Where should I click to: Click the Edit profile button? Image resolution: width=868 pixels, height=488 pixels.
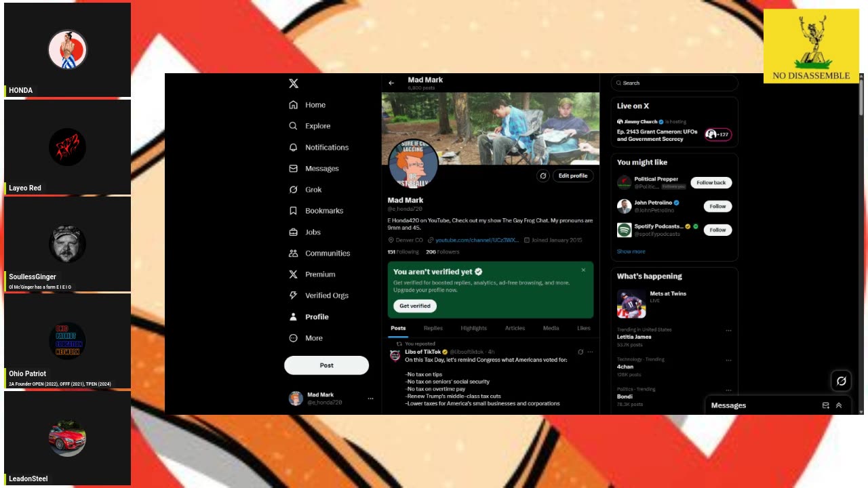[573, 176]
